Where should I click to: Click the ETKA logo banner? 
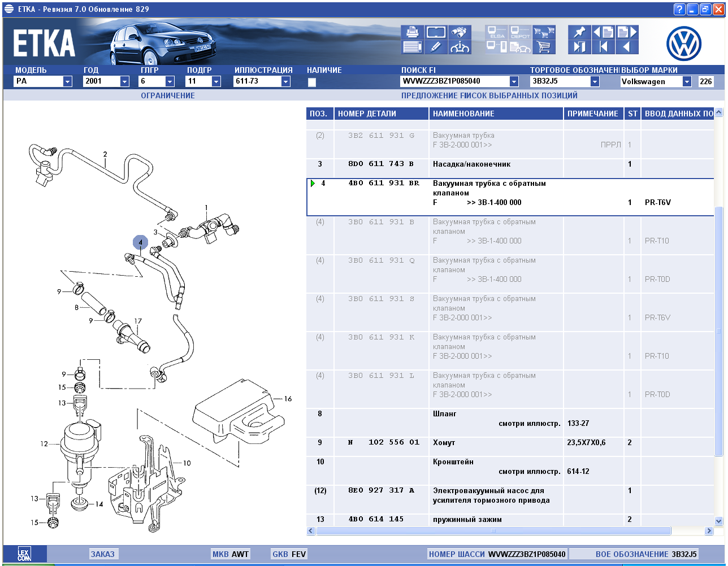coord(44,43)
